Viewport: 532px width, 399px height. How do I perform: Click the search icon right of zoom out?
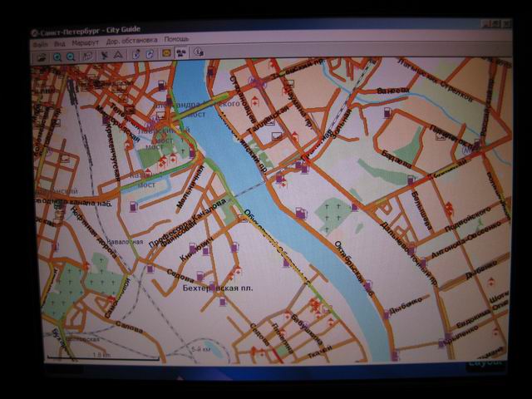(86, 56)
